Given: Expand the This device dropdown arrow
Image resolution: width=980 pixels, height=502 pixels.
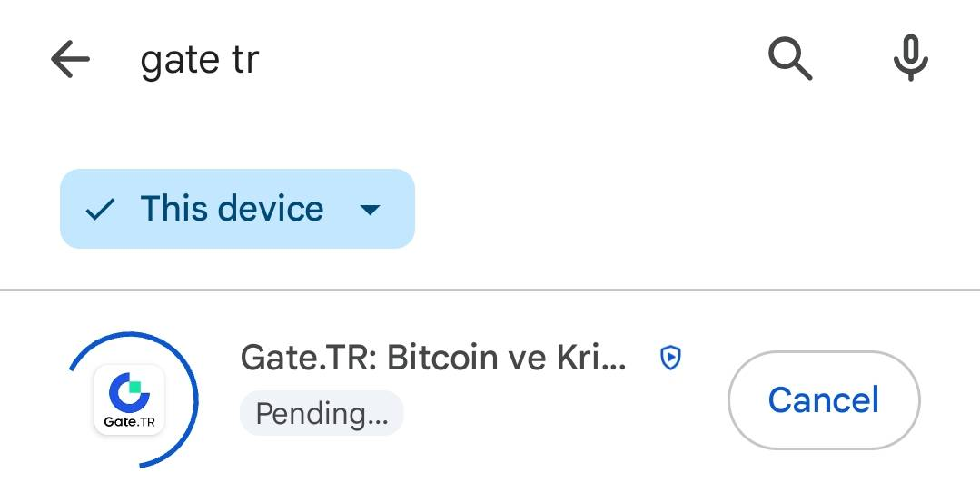Looking at the screenshot, I should (369, 211).
